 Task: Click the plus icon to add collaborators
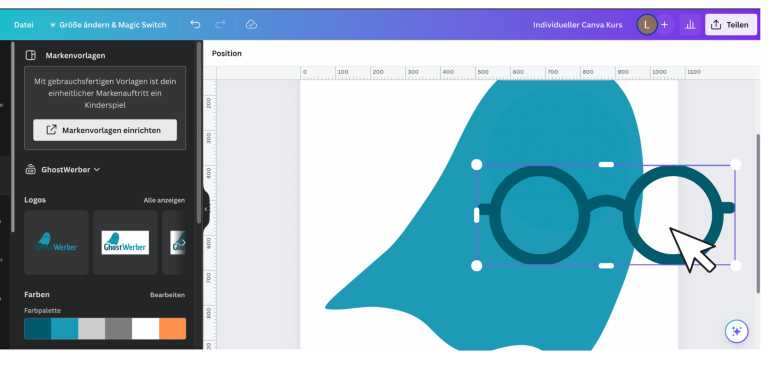click(664, 24)
